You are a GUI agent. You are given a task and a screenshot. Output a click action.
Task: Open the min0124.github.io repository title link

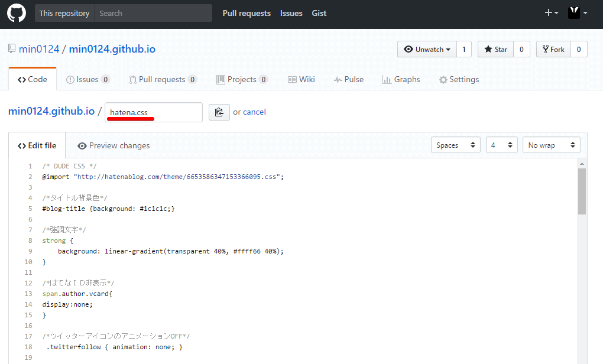[112, 49]
